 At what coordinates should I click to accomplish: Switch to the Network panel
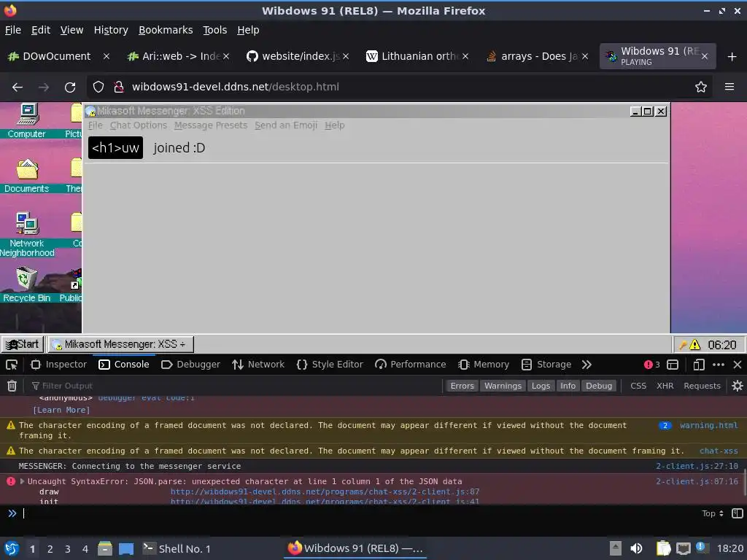coord(258,365)
